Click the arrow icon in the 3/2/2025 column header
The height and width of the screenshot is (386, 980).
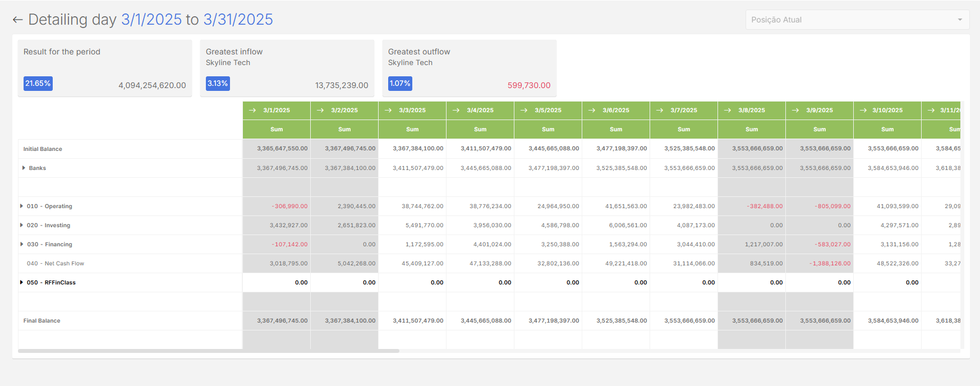pyautogui.click(x=320, y=111)
